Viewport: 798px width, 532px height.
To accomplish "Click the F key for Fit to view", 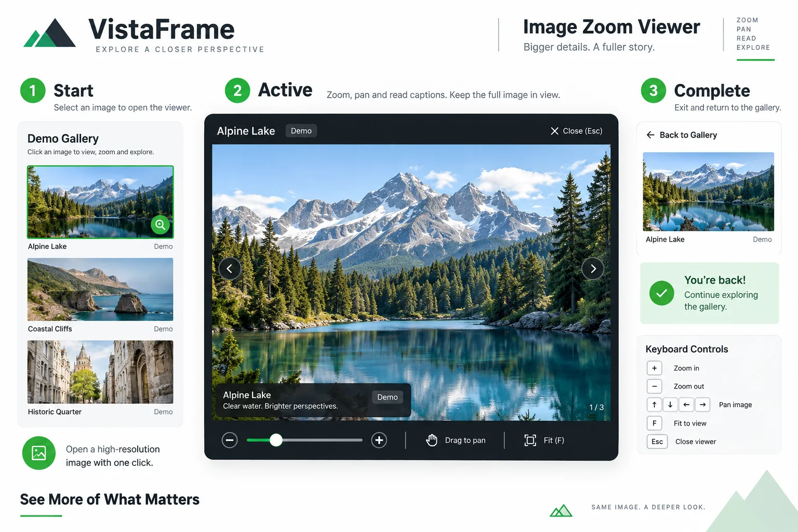I will pos(655,423).
